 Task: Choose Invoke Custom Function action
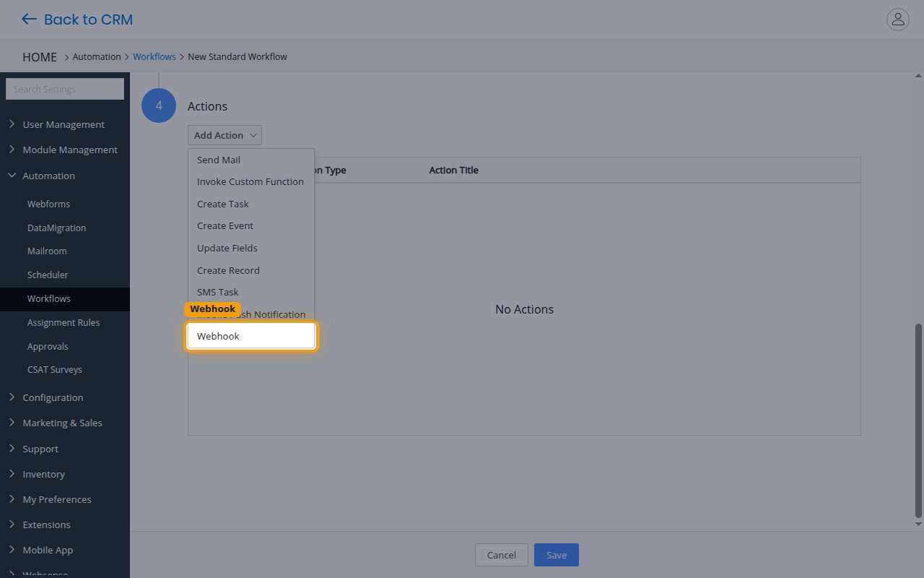pyautogui.click(x=251, y=181)
